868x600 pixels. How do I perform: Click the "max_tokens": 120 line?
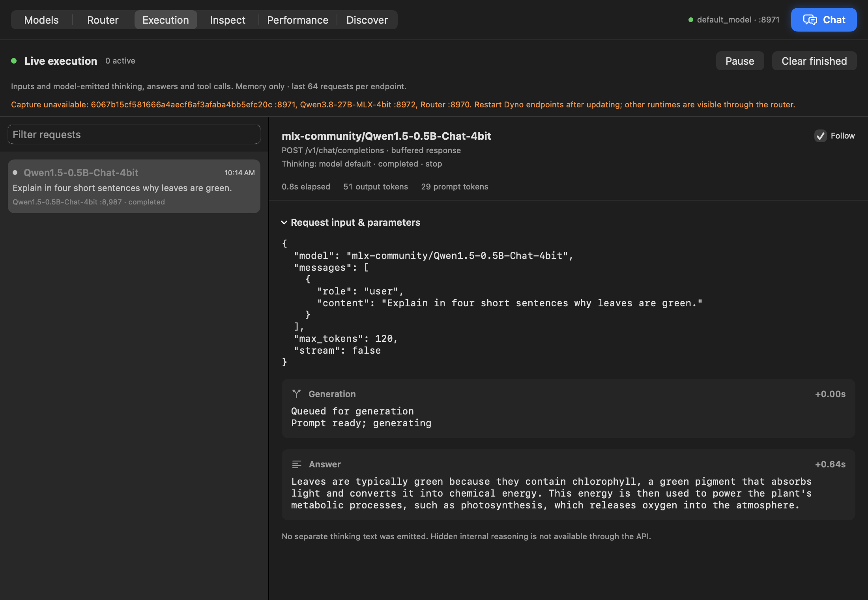tap(346, 339)
